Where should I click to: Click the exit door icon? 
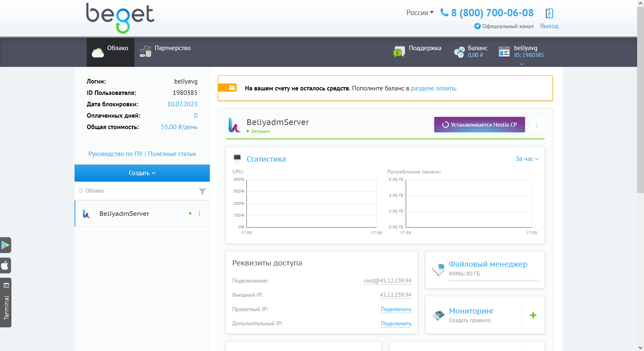click(x=549, y=13)
